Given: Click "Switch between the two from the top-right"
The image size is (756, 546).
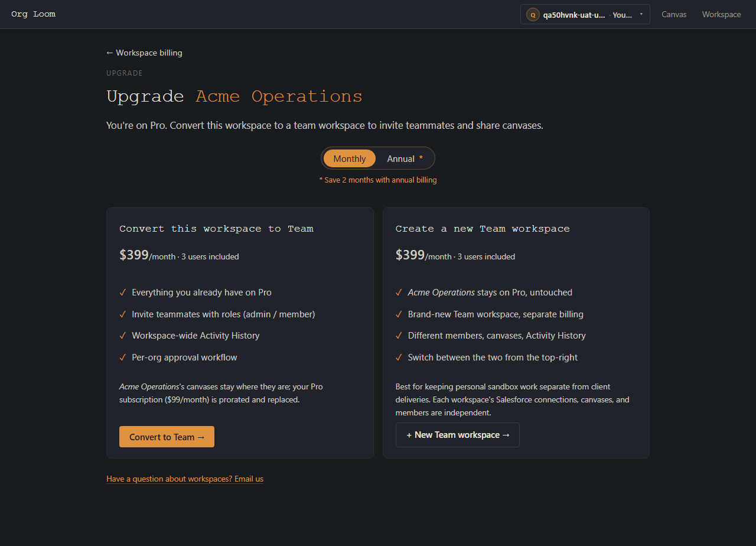Looking at the screenshot, I should click(x=493, y=357).
